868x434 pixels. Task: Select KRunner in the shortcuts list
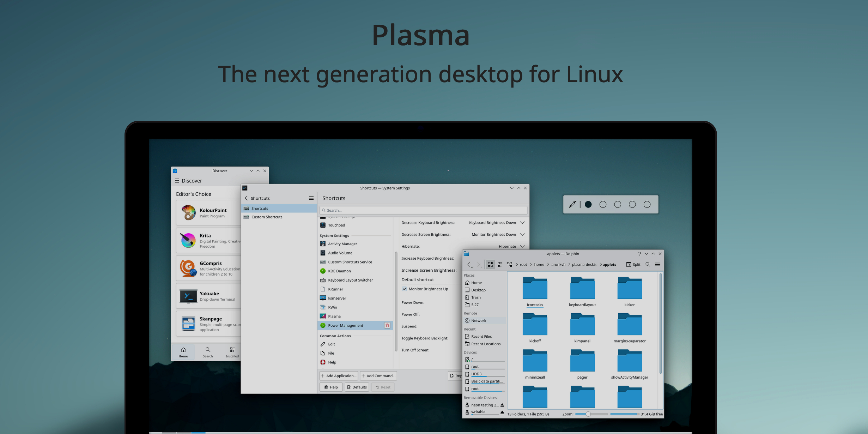pos(355,289)
